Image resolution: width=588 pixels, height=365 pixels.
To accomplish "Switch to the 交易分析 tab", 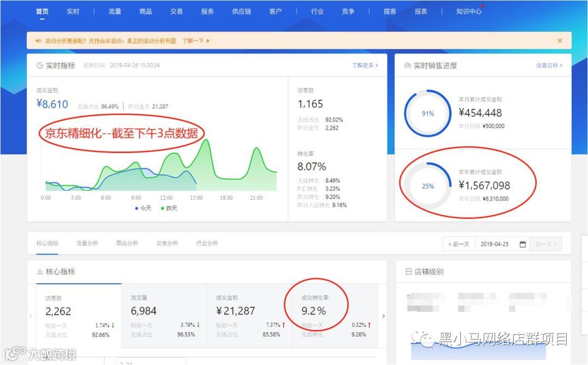I will (x=167, y=243).
